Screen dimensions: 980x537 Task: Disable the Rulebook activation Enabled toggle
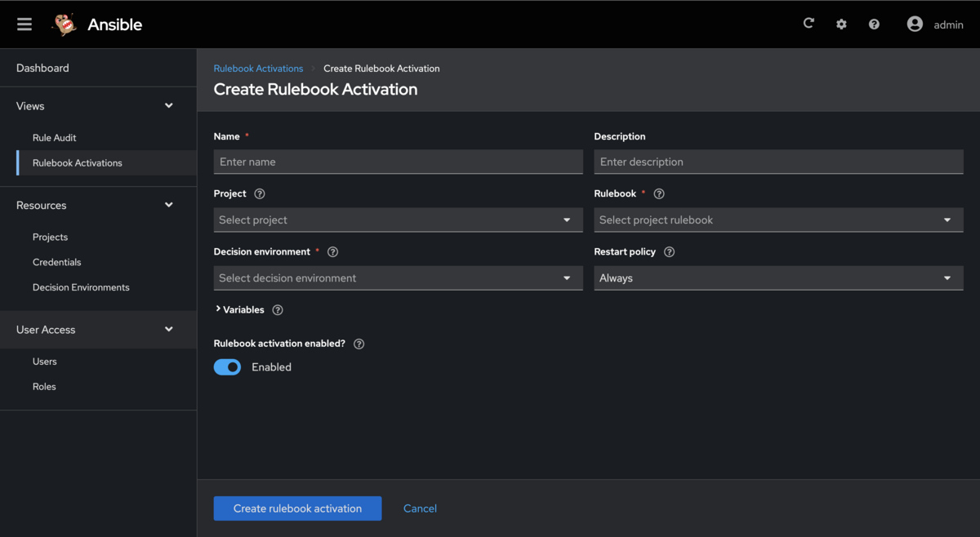point(227,366)
